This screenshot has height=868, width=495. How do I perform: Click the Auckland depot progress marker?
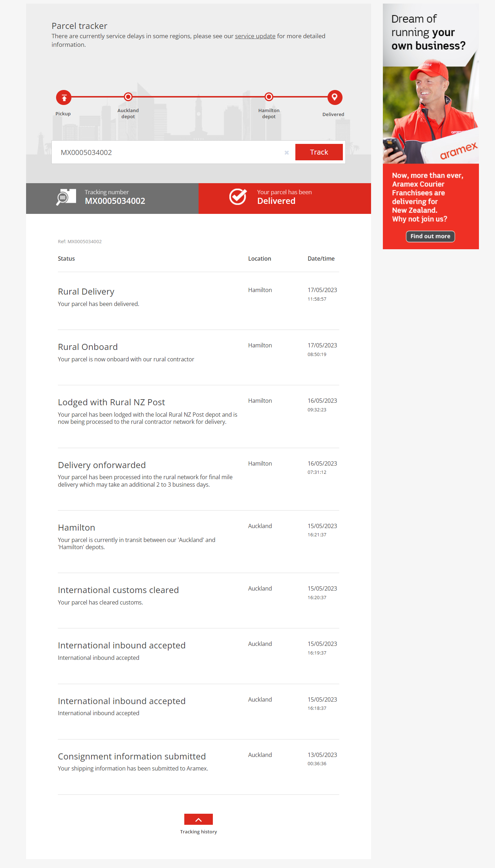[128, 97]
